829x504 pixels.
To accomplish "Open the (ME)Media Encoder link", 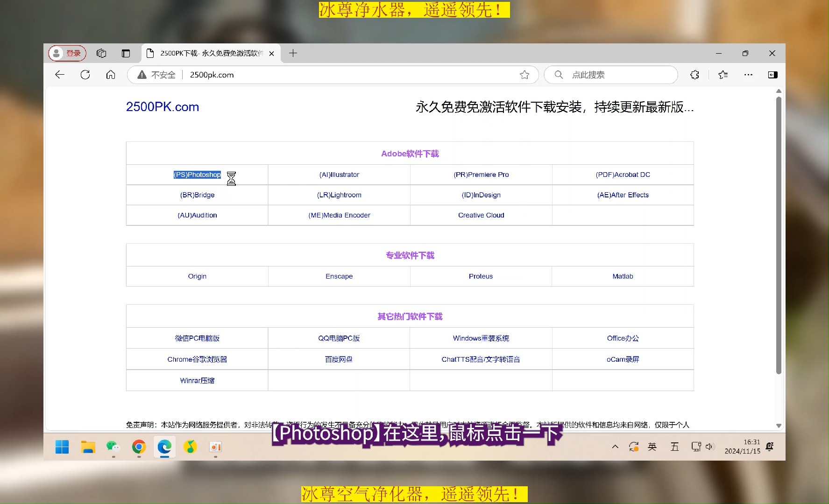I will click(339, 215).
